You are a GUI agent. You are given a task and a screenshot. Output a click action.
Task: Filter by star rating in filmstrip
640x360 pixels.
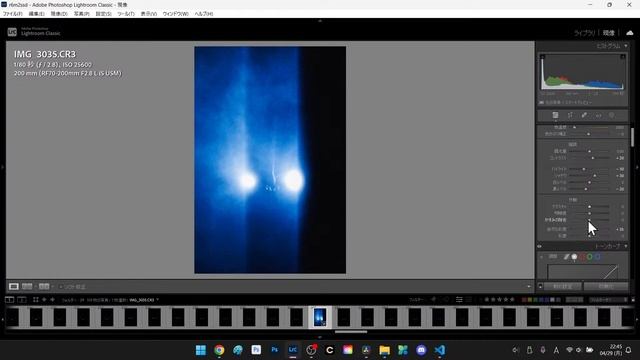point(499,300)
